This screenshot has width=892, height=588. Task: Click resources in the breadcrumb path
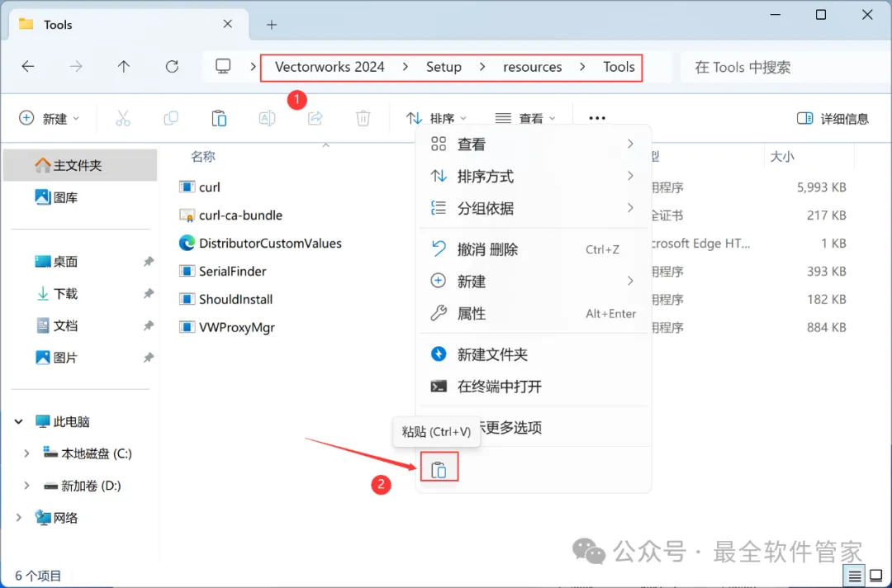coord(533,67)
